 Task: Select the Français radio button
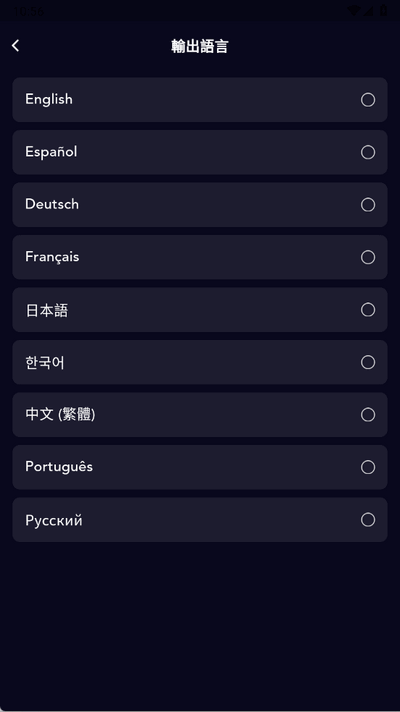pyautogui.click(x=368, y=257)
